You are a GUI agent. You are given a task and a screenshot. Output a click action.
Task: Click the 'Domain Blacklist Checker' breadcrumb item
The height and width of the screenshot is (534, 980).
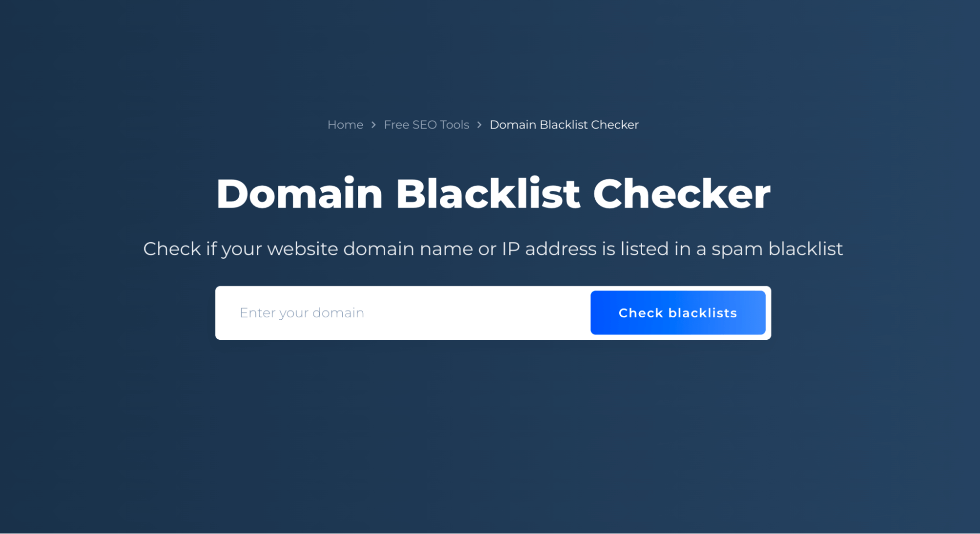(x=563, y=124)
